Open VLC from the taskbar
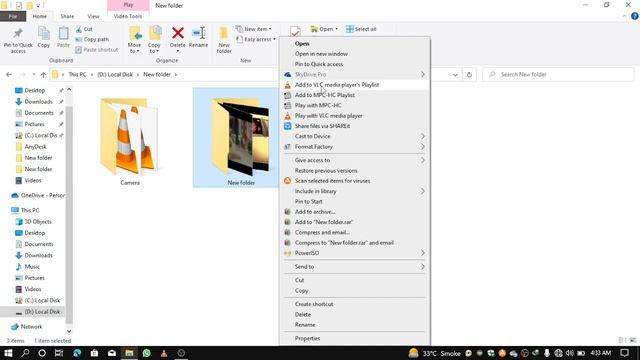 [164, 353]
